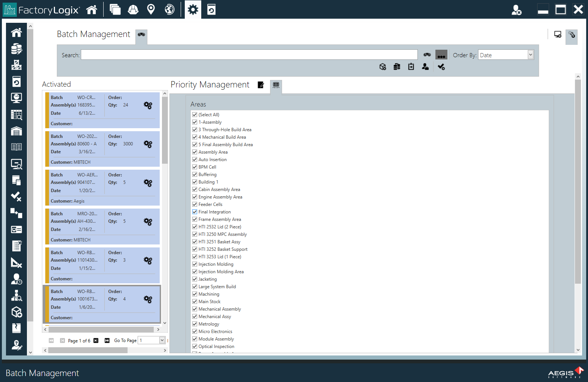Go to next page of batches
This screenshot has width=588, height=382.
click(x=96, y=341)
